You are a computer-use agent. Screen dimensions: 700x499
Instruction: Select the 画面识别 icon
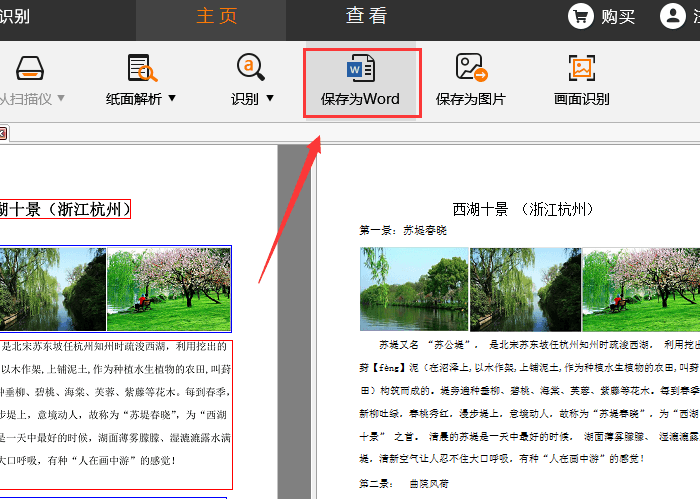tap(582, 68)
